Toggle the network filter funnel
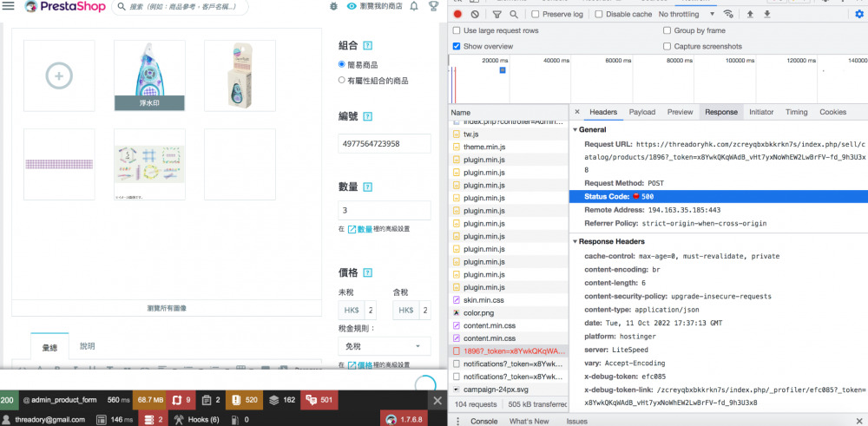 point(496,15)
